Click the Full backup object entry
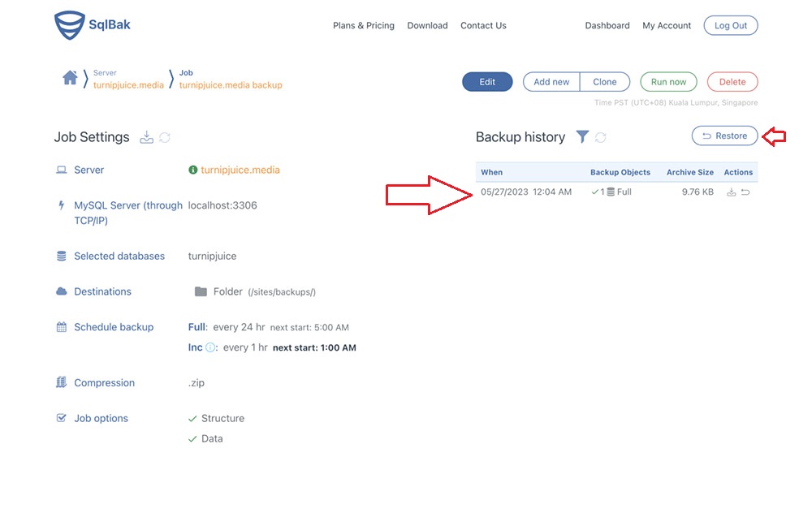Viewport: 812px width, 526px height. pos(611,192)
